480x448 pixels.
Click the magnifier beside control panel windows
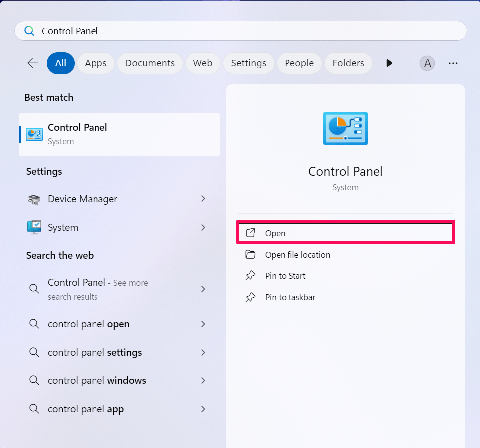34,380
